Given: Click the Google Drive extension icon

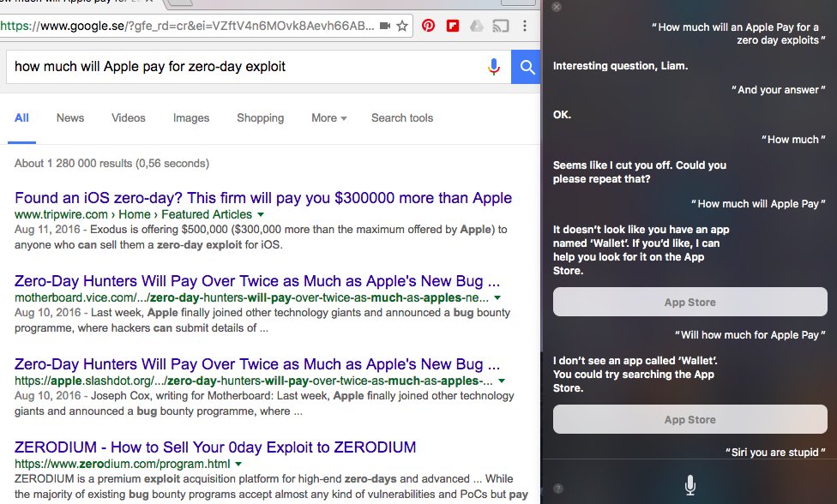Looking at the screenshot, I should click(477, 26).
